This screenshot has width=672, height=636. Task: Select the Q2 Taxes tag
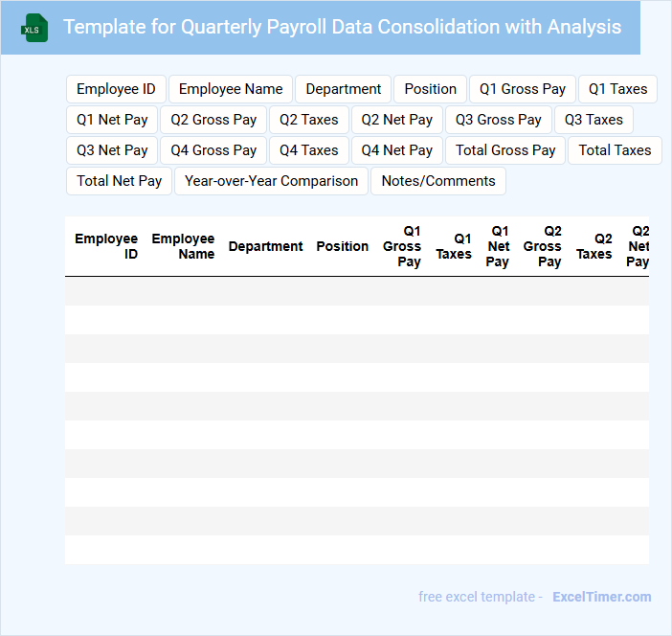click(x=309, y=120)
